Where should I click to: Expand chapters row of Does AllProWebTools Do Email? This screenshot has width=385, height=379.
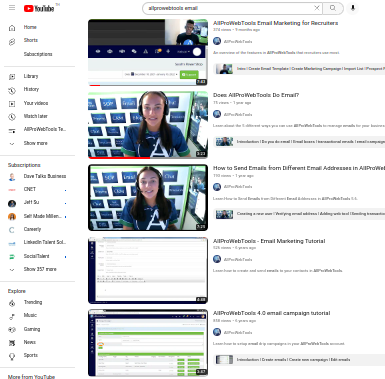pos(299,142)
